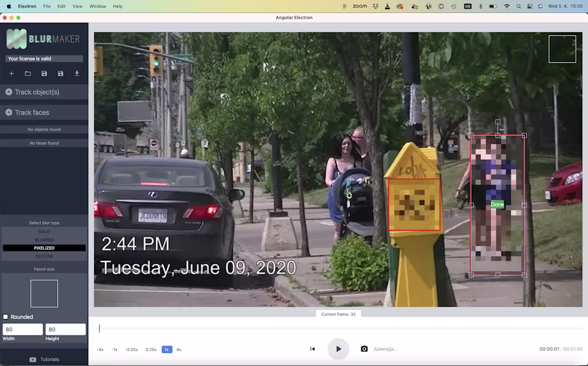Image resolution: width=588 pixels, height=366 pixels.
Task: Click the 'No objects found' row
Action: coord(44,129)
